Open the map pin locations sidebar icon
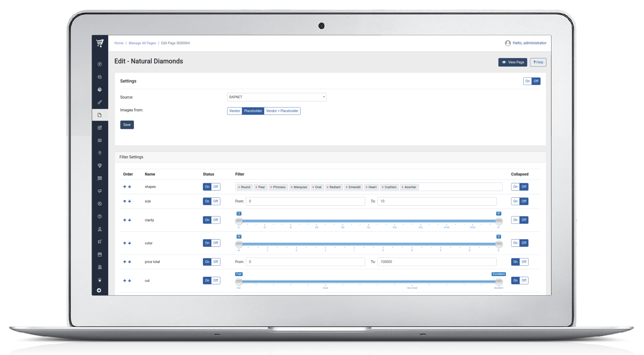The height and width of the screenshot is (355, 644). coord(100,153)
